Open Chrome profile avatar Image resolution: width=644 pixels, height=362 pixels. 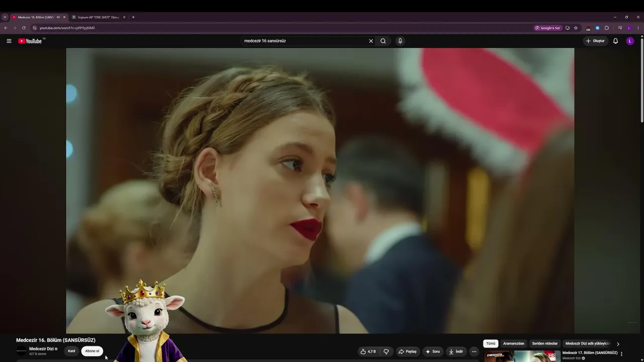click(629, 28)
